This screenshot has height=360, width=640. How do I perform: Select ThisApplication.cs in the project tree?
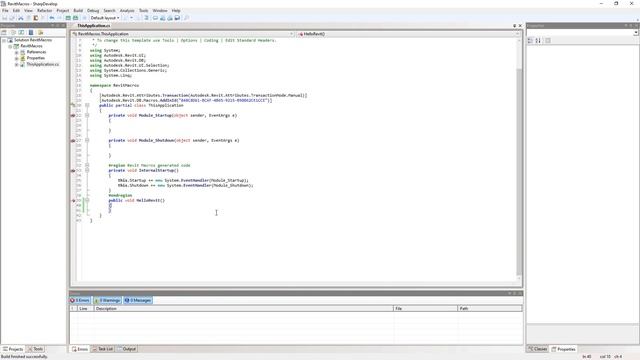(x=43, y=64)
